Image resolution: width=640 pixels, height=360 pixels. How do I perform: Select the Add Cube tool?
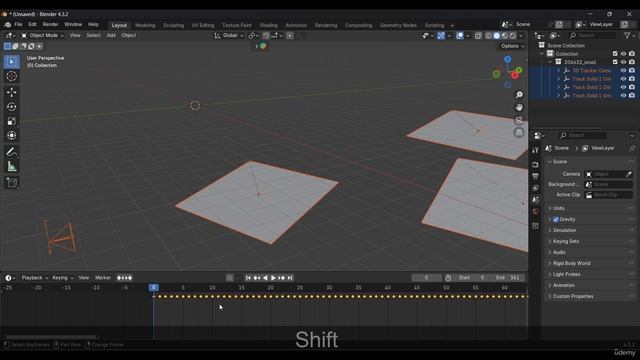pyautogui.click(x=11, y=182)
